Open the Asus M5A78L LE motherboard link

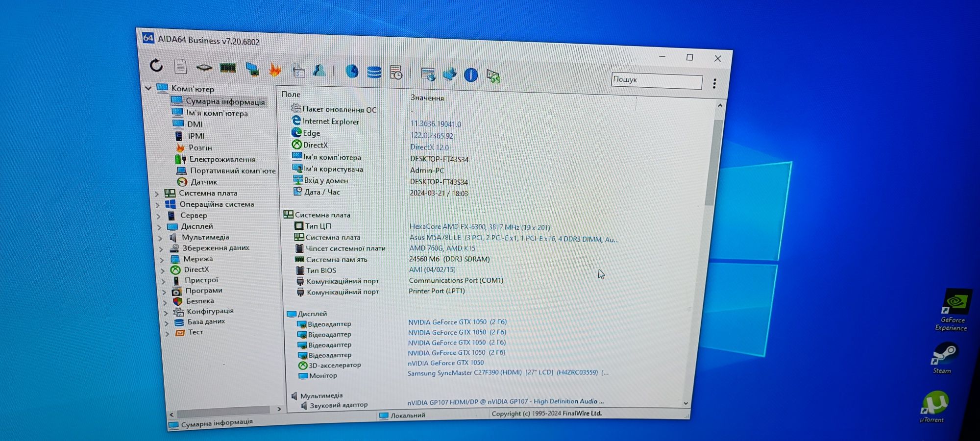514,239
